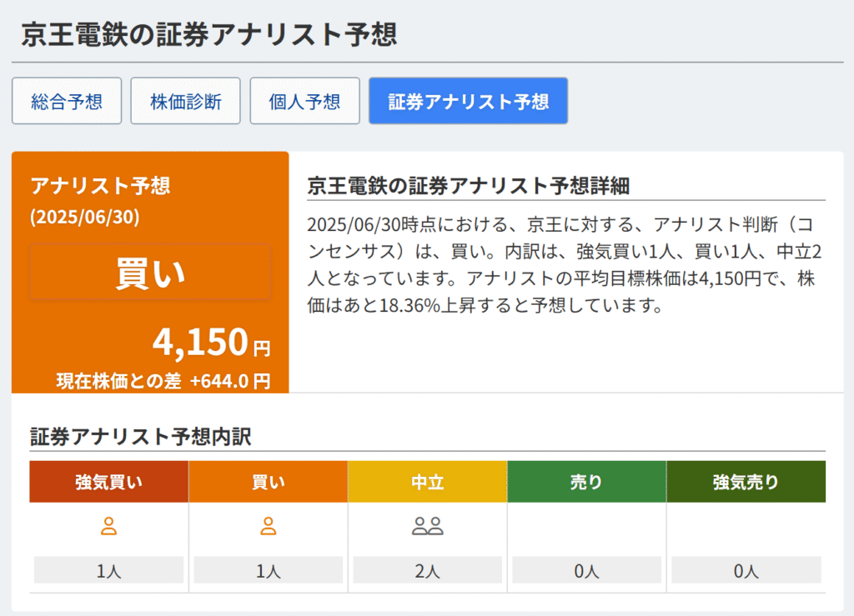Click the 1人 count under 強気買い
The width and height of the screenshot is (854, 616).
109,571
